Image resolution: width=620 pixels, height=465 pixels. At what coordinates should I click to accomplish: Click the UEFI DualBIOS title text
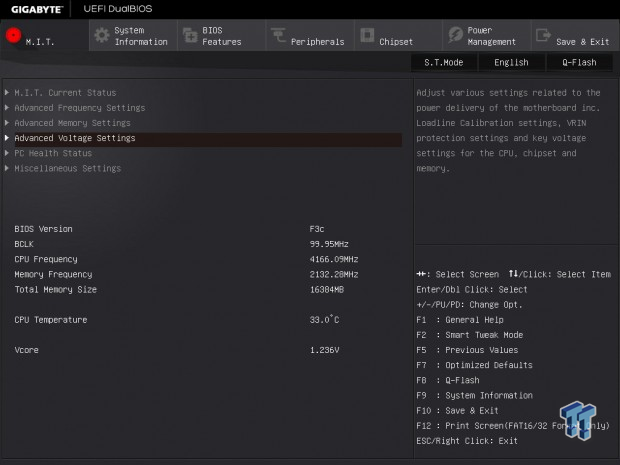tap(118, 9)
